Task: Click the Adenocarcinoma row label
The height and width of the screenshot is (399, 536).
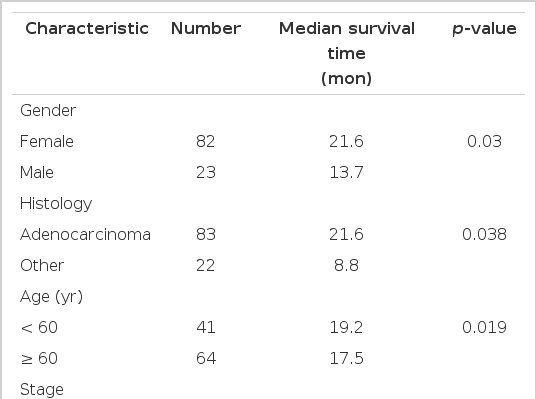Action: (x=85, y=235)
